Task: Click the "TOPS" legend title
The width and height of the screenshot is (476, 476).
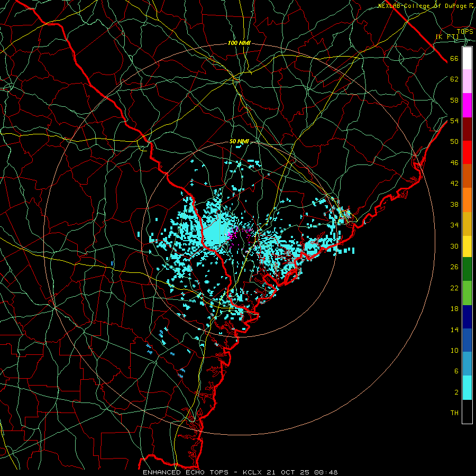Action: pyautogui.click(x=465, y=31)
